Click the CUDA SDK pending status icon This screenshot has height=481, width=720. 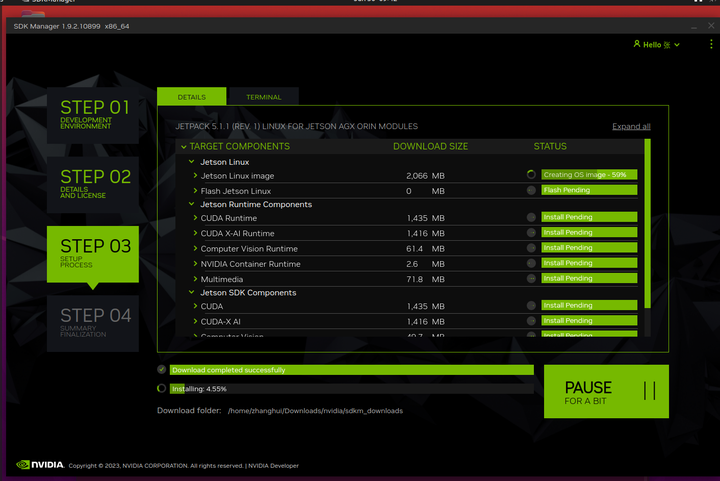coord(531,305)
